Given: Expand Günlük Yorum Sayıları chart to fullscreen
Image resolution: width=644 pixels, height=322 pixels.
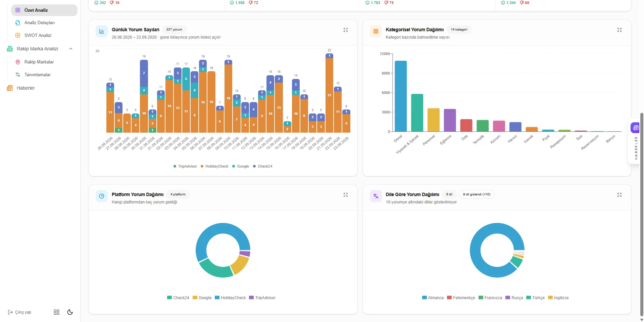Looking at the screenshot, I should pos(346,30).
